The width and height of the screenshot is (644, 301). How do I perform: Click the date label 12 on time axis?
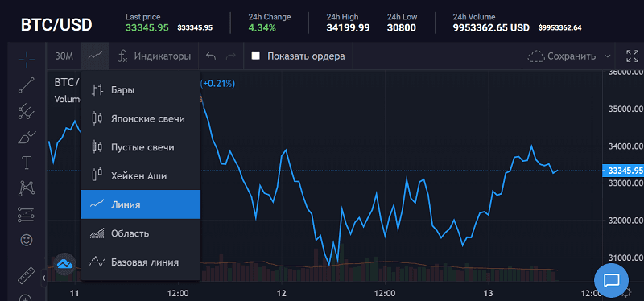click(281, 294)
